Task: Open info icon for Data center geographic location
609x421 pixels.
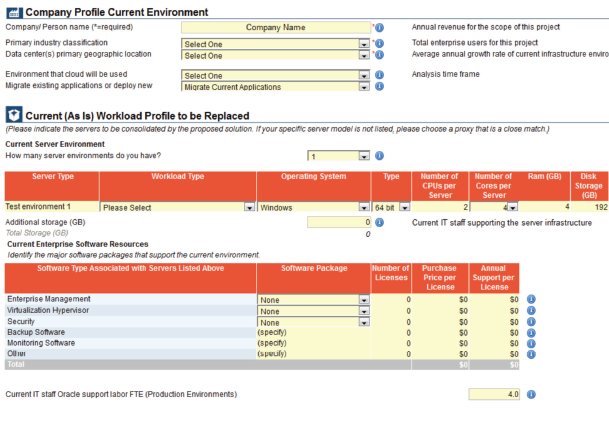Action: (379, 55)
